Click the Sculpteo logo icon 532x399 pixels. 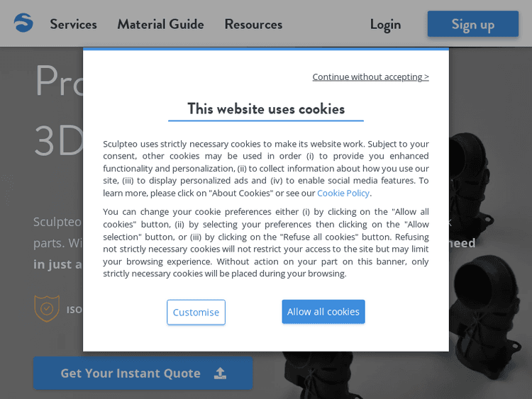[x=23, y=23]
